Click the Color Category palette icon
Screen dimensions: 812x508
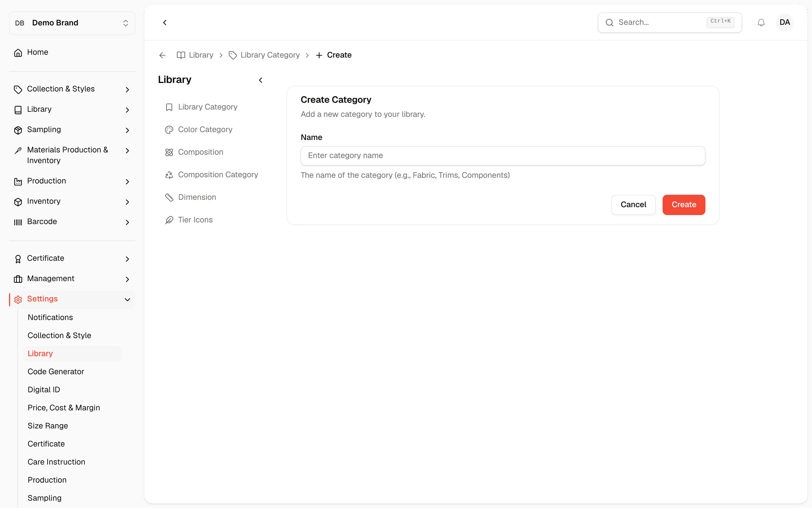(169, 130)
